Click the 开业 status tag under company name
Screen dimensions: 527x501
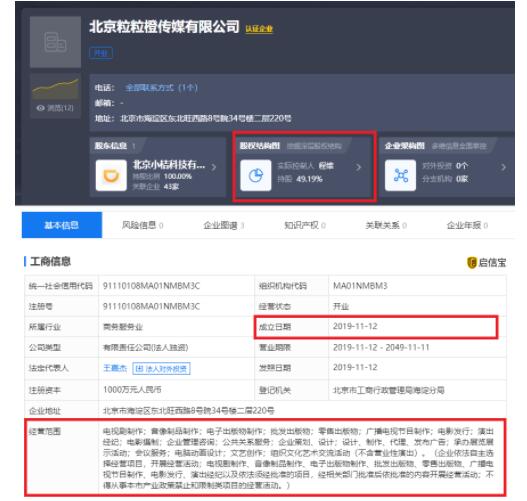point(101,53)
